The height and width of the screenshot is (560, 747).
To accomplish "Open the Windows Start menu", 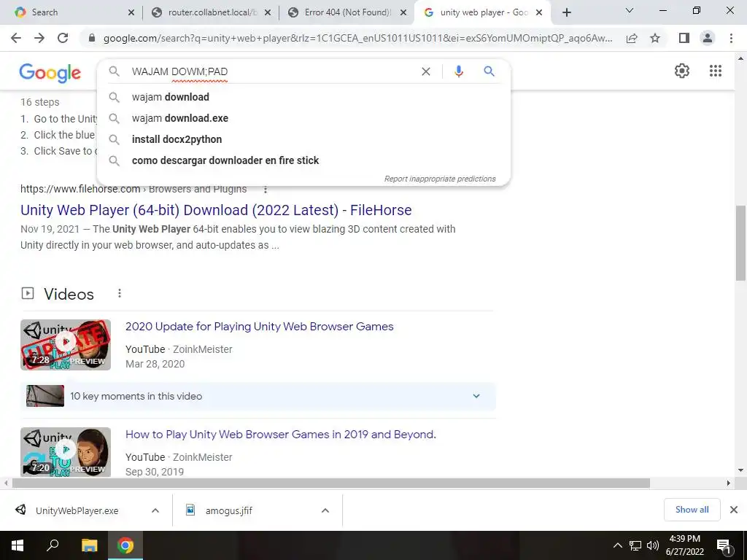I will (x=18, y=545).
